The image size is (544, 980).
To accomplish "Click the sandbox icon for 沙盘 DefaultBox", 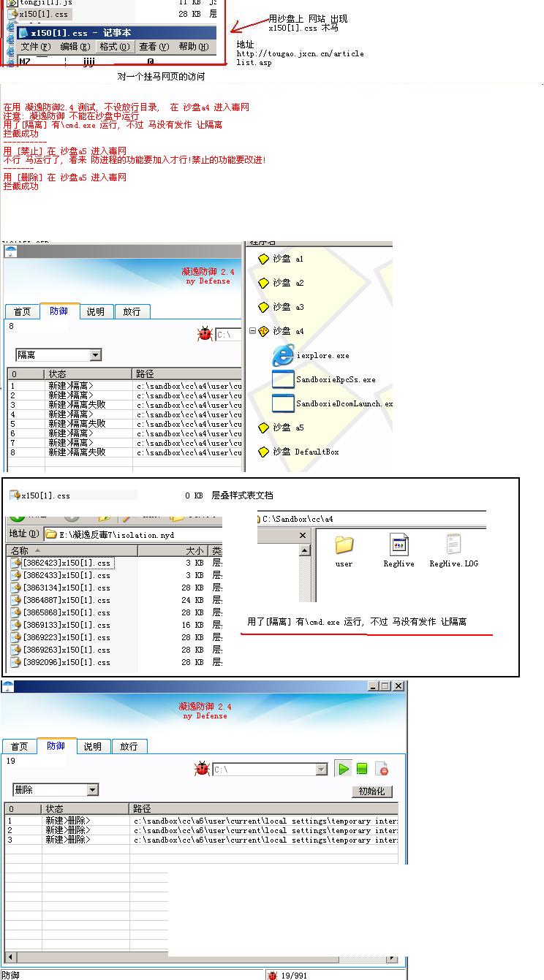I will (264, 452).
